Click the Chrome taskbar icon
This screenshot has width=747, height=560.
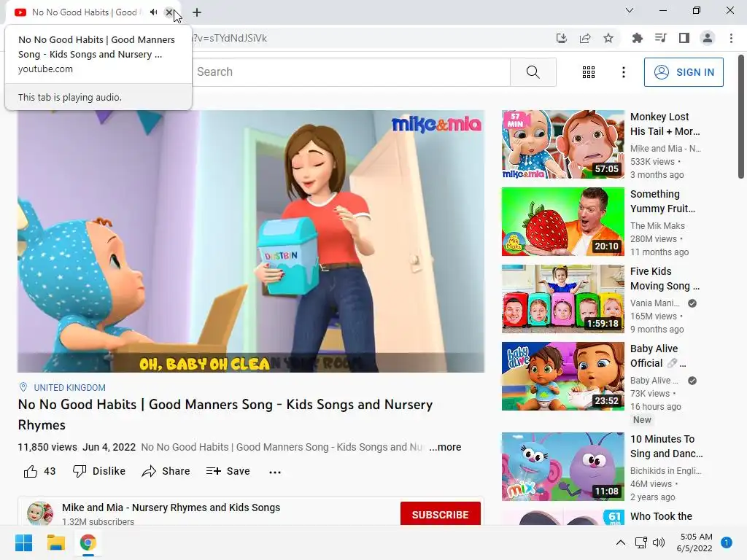(x=88, y=542)
